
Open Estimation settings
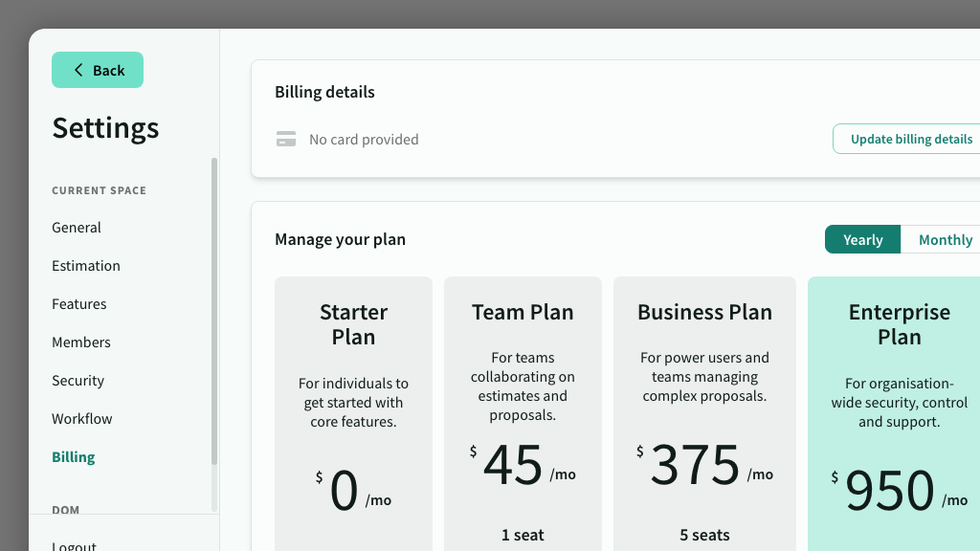click(x=86, y=266)
